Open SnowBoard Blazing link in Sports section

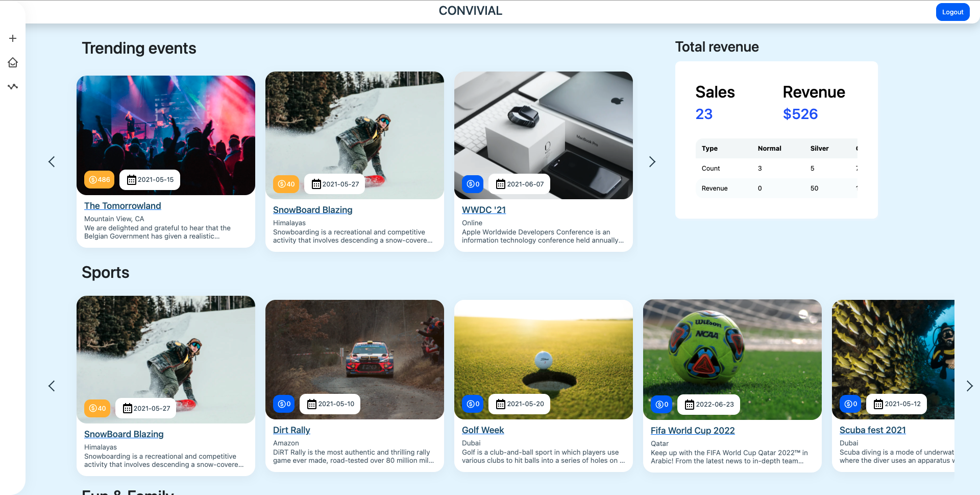pyautogui.click(x=124, y=434)
